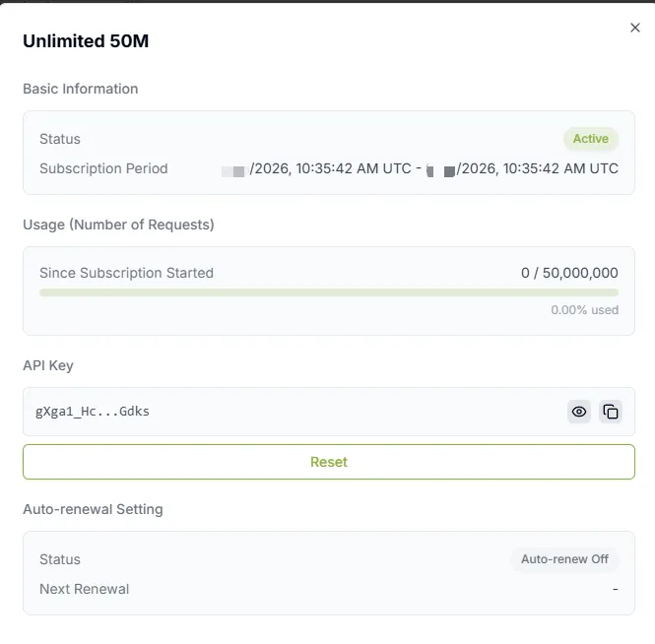
Task: Click the Active status badge
Action: coord(591,139)
